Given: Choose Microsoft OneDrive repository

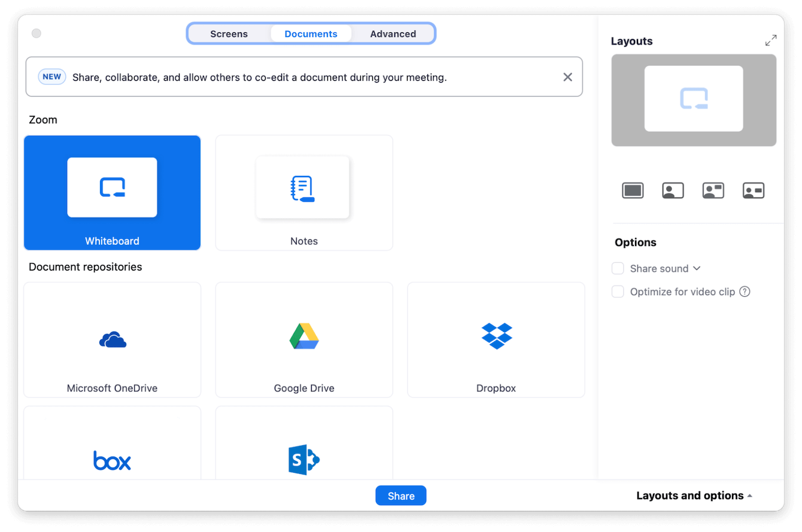Looking at the screenshot, I should click(x=112, y=339).
